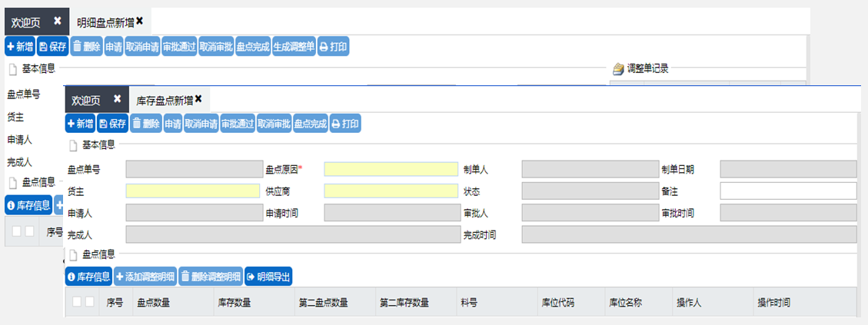Screen dimensions: 868x325
Task: Export details with the 明细导出 button
Action: coord(268,277)
